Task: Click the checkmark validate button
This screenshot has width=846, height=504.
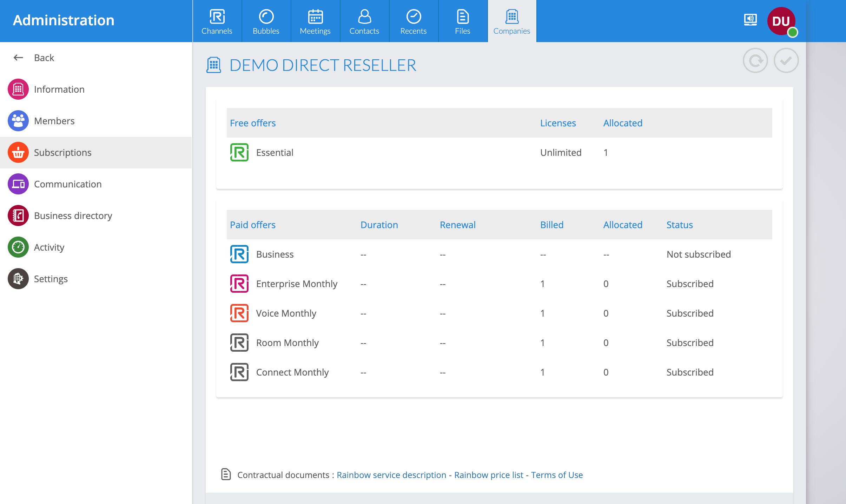Action: (786, 61)
